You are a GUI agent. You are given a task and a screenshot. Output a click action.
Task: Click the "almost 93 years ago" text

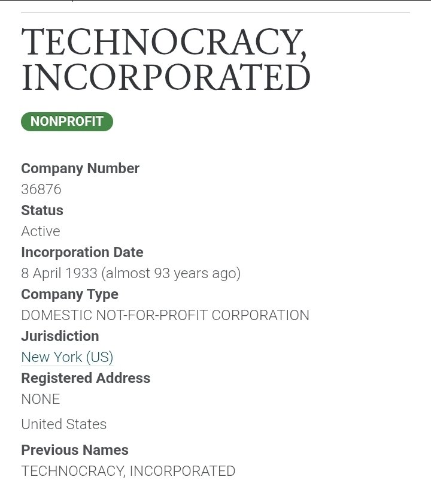click(x=171, y=273)
